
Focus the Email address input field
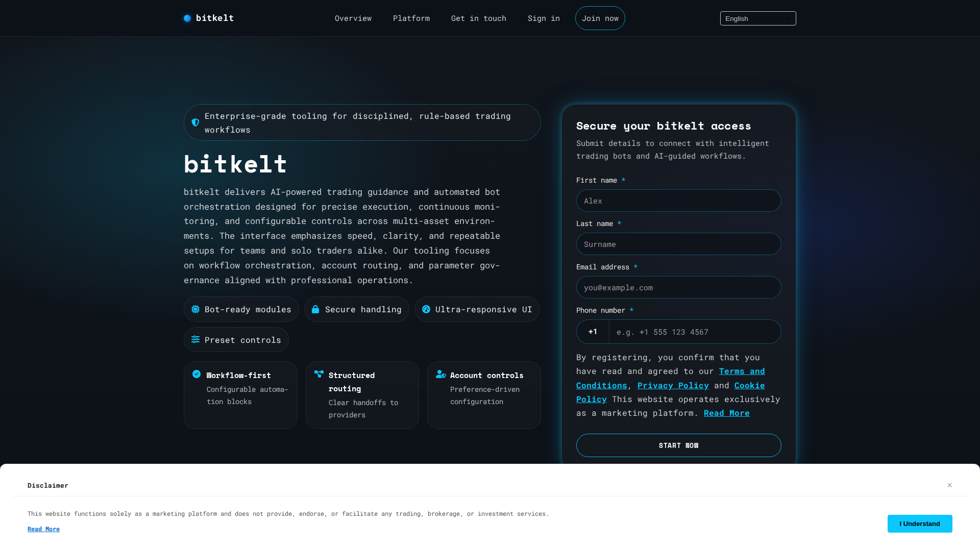(679, 287)
